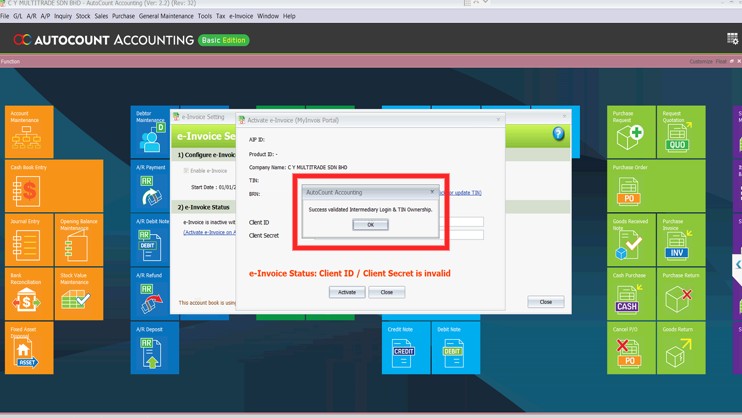Open the Request Quotation tile

(x=680, y=132)
